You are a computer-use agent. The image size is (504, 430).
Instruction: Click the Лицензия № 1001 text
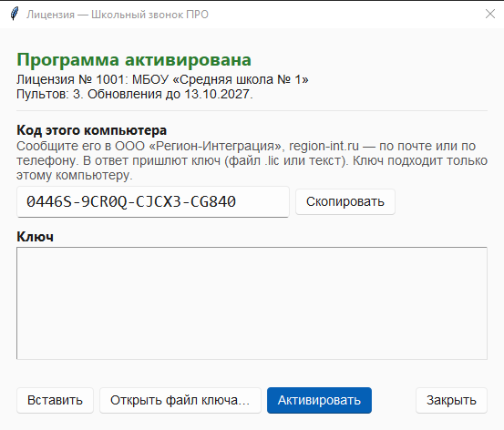72,79
